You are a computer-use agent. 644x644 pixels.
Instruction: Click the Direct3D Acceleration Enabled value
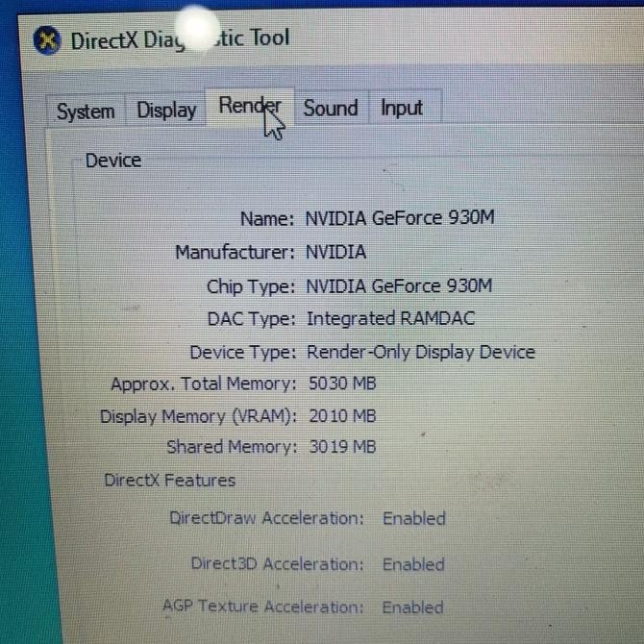click(x=413, y=564)
